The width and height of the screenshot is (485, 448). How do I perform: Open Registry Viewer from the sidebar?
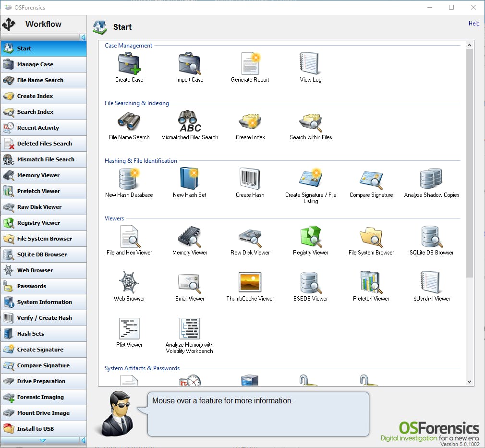coord(44,223)
